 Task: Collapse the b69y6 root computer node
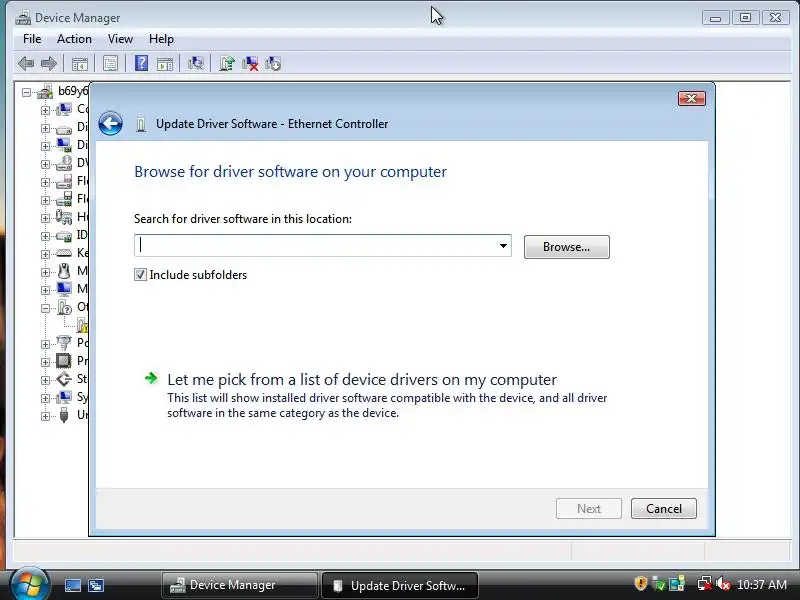26,92
